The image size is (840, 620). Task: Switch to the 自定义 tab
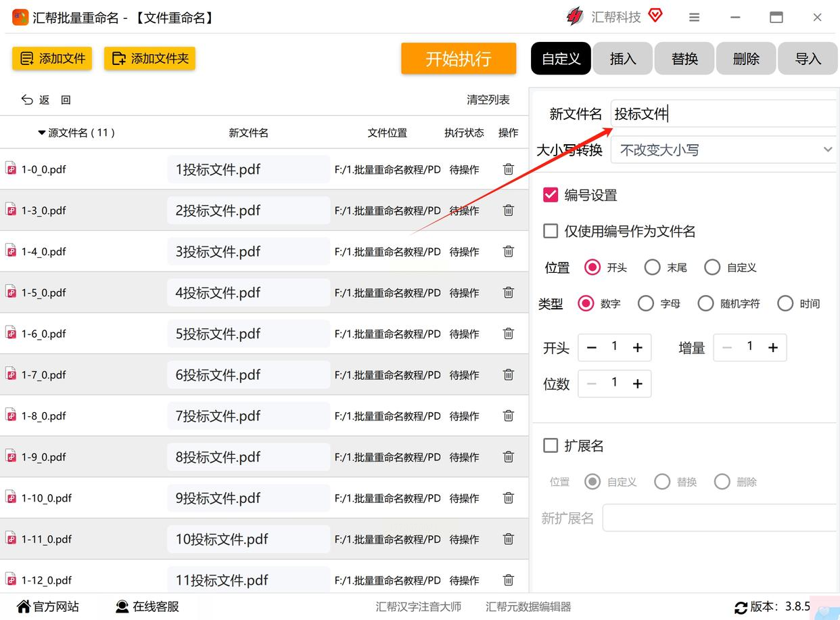point(561,58)
